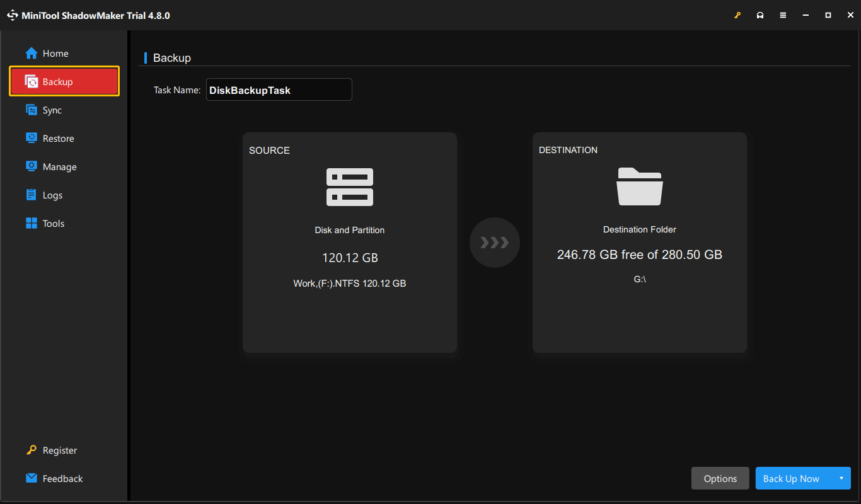Open the Home page icon
861x504 pixels.
click(30, 54)
